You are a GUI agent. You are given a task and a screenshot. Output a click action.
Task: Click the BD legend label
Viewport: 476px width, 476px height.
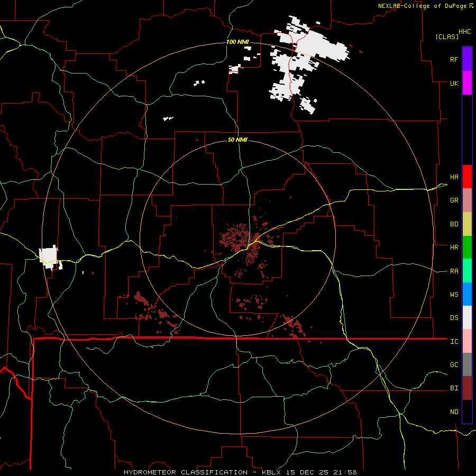454,224
